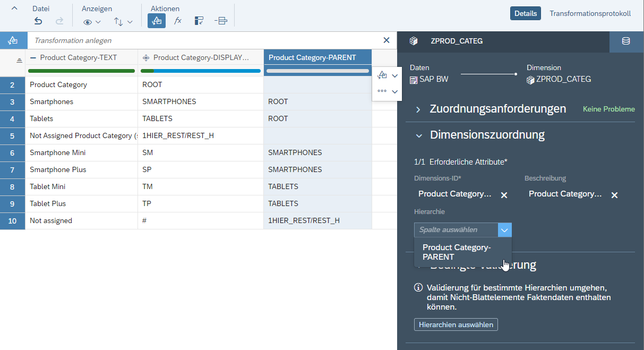Open the sort arrows dropdown

click(123, 22)
